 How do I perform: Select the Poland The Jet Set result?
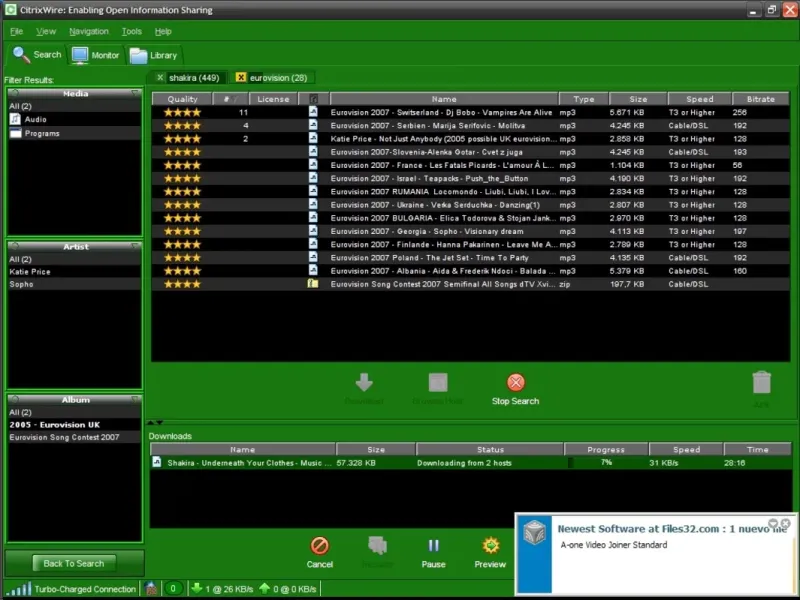(x=470, y=258)
